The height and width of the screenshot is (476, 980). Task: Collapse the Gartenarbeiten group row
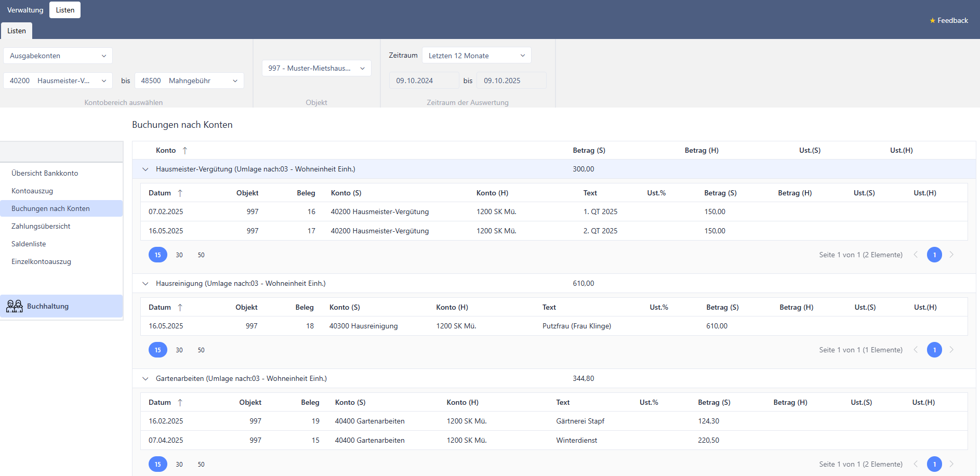(145, 379)
